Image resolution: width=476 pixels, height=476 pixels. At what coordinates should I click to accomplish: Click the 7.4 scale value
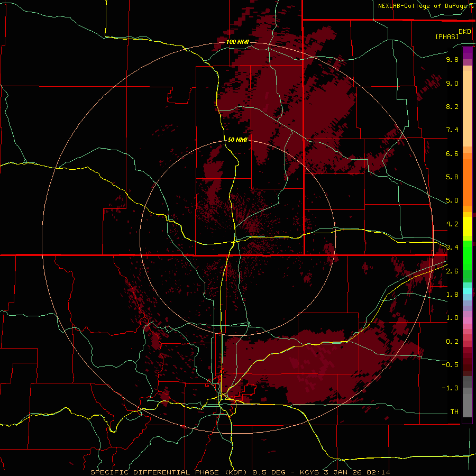point(452,130)
